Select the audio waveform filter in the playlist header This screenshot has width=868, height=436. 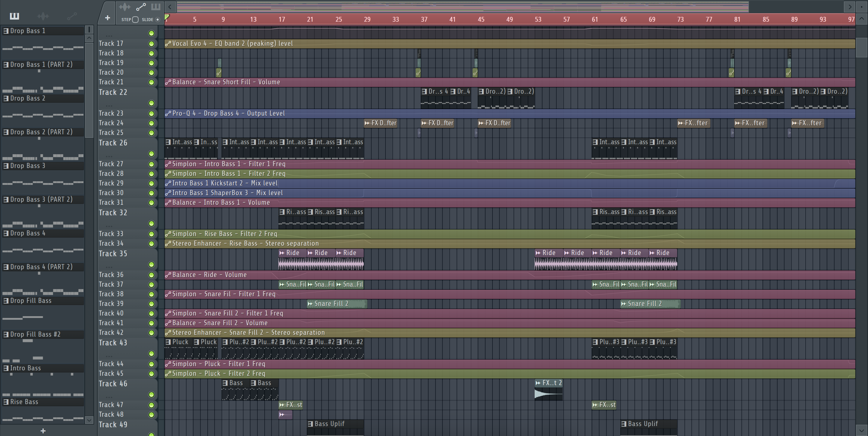(x=125, y=7)
